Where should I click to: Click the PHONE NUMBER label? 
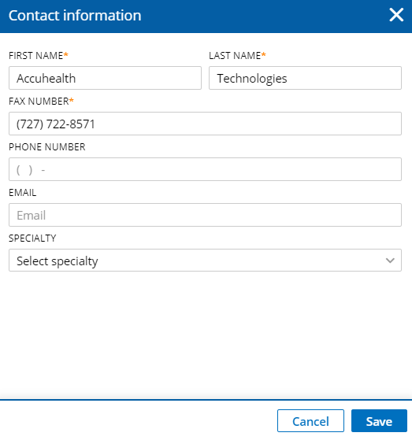[47, 147]
